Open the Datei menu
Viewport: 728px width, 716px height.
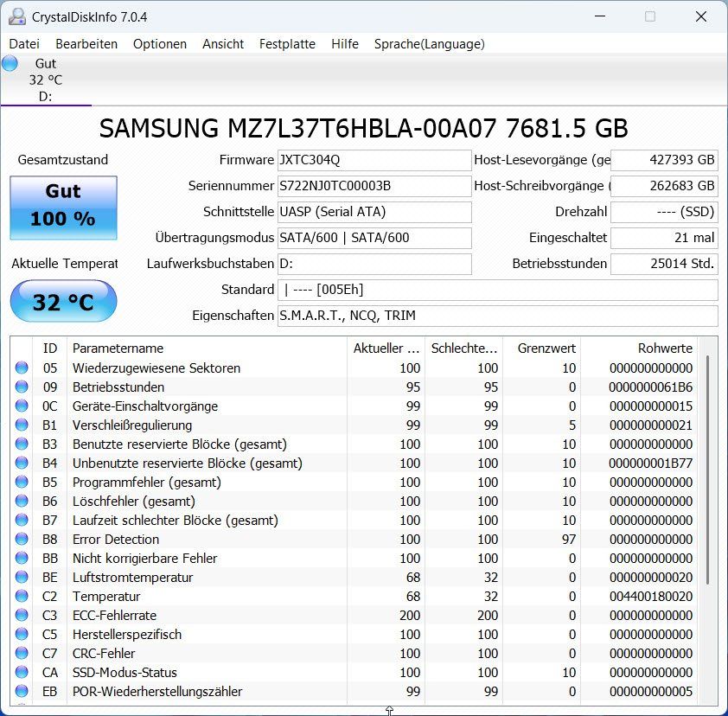click(24, 44)
